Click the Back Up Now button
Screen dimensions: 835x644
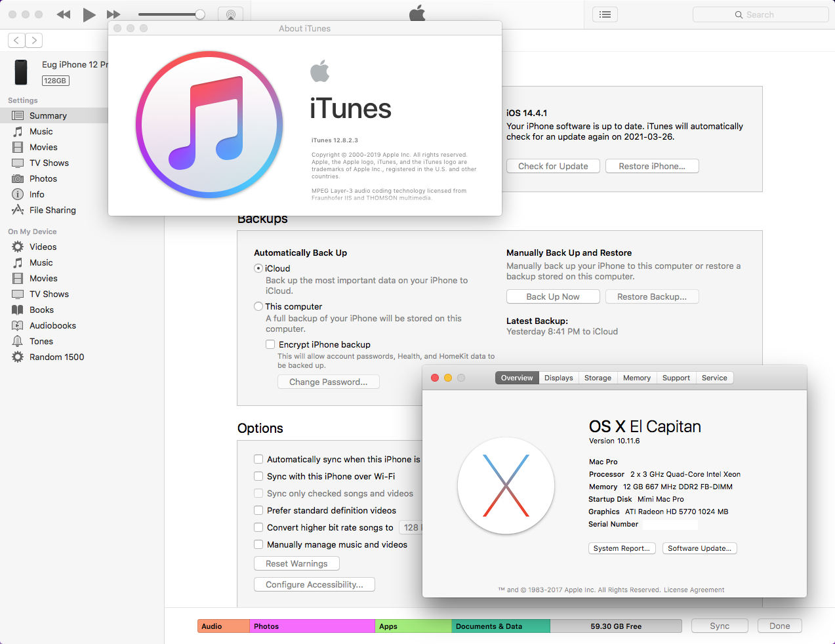[x=553, y=296]
